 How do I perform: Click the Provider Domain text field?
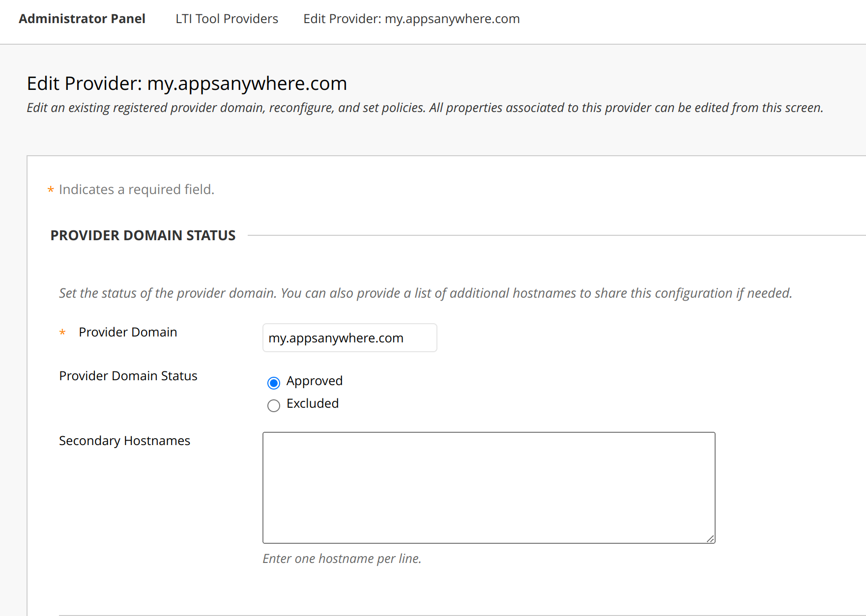click(349, 338)
